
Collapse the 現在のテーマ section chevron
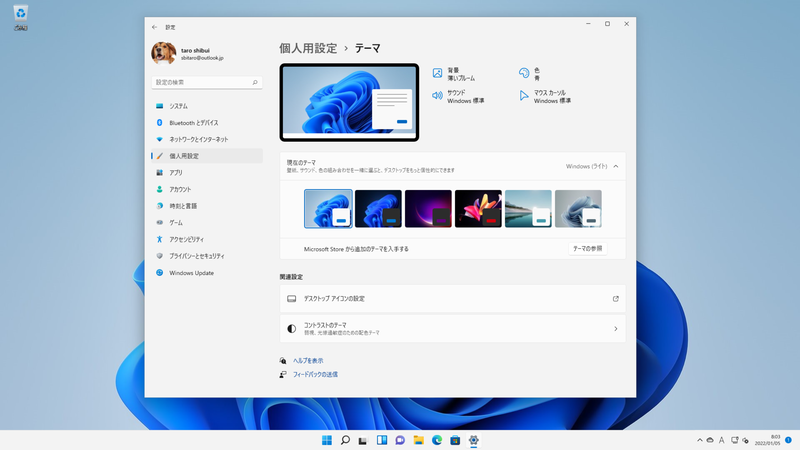tap(616, 166)
